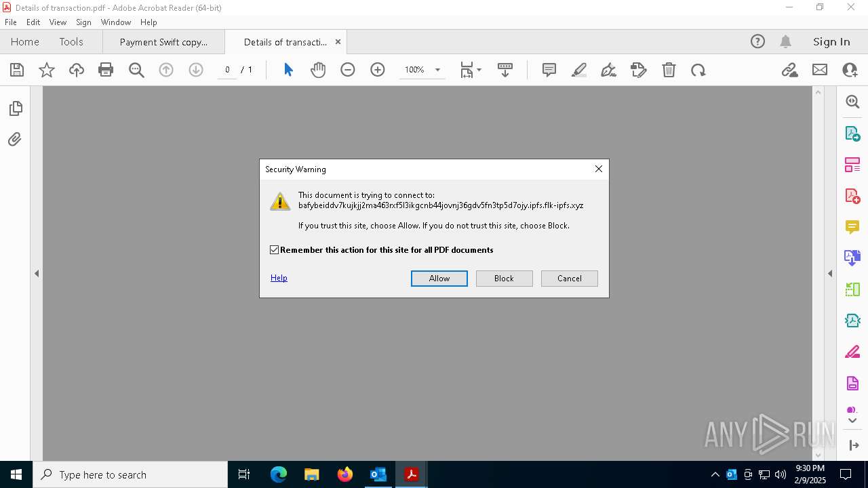The height and width of the screenshot is (488, 868).
Task: Click the share with others person icon
Action: pyautogui.click(x=850, y=70)
